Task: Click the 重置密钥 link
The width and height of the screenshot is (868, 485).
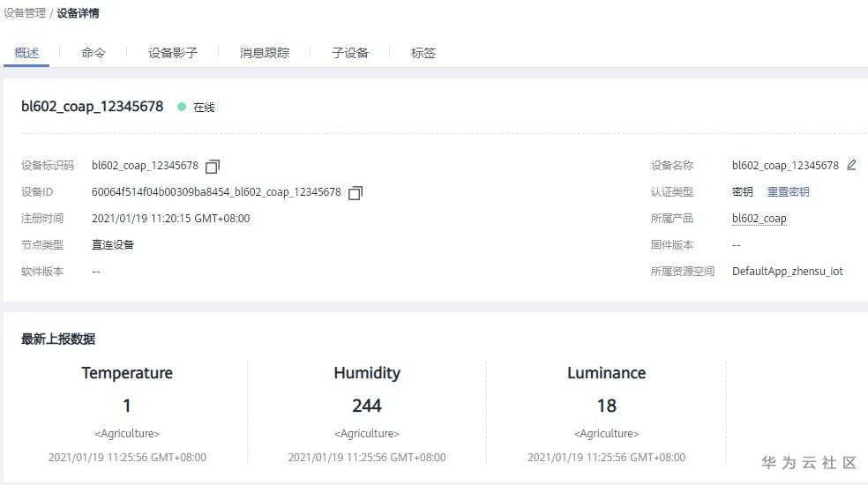Action: 788,191
